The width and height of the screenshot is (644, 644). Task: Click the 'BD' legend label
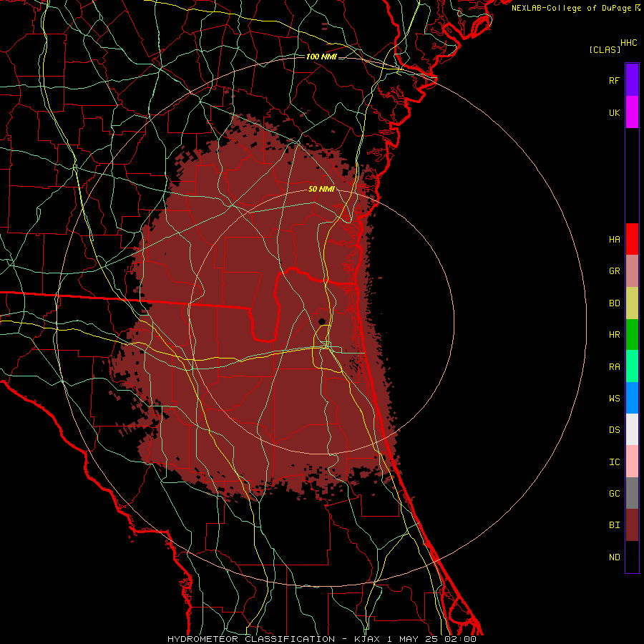click(x=614, y=303)
